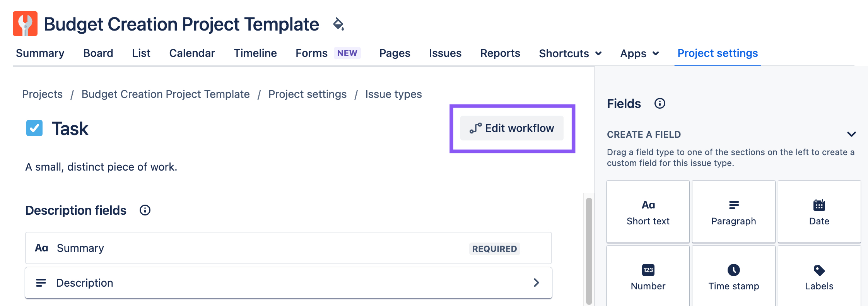This screenshot has height=306, width=868.
Task: Go to Projects breadcrumb link
Action: 42,94
